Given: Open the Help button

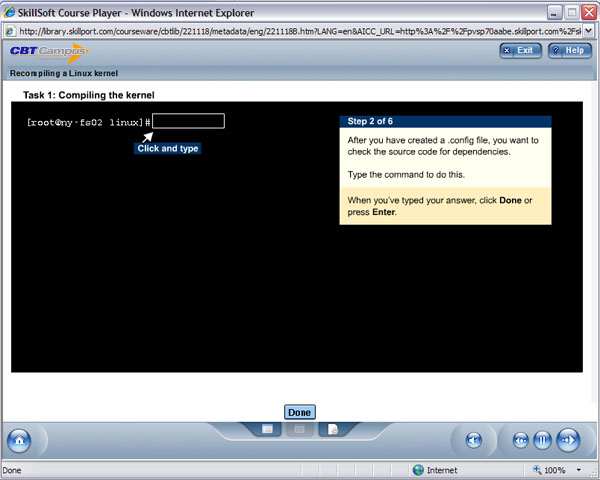Looking at the screenshot, I should [569, 50].
